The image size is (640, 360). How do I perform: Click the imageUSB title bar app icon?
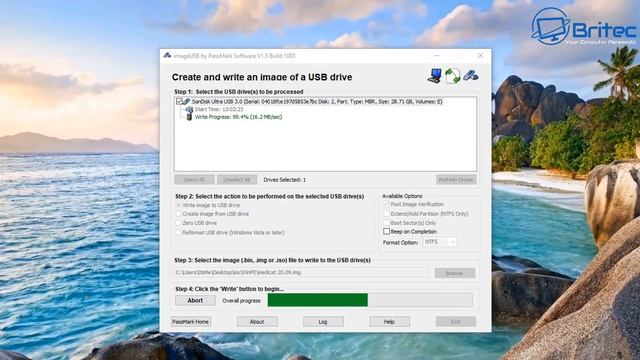167,56
